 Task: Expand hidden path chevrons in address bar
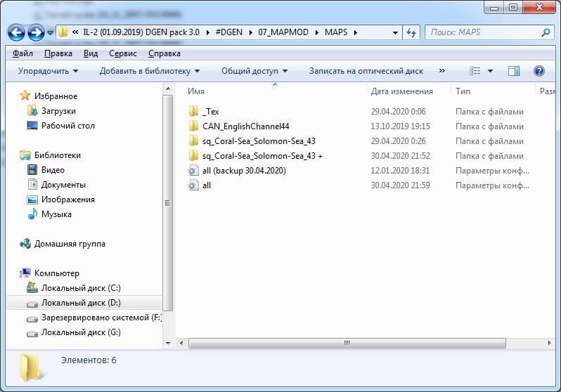pyautogui.click(x=75, y=32)
